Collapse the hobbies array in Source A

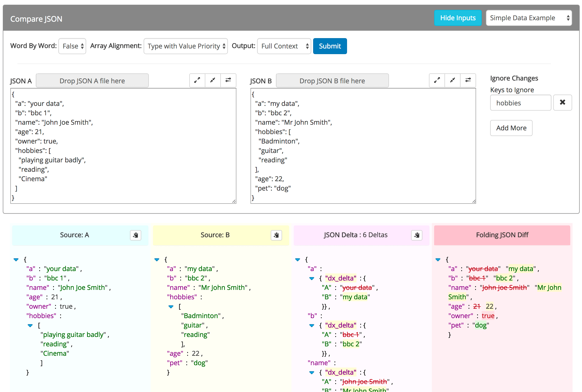pyautogui.click(x=30, y=325)
